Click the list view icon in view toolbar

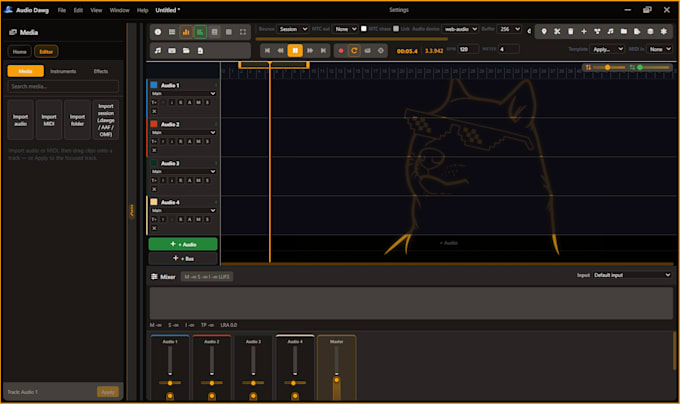pos(172,32)
